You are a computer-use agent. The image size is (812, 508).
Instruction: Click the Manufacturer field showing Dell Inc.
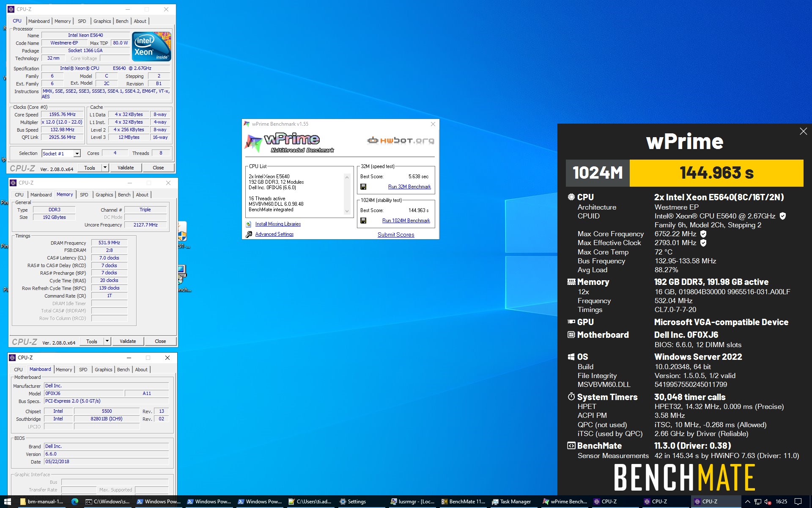coord(106,386)
